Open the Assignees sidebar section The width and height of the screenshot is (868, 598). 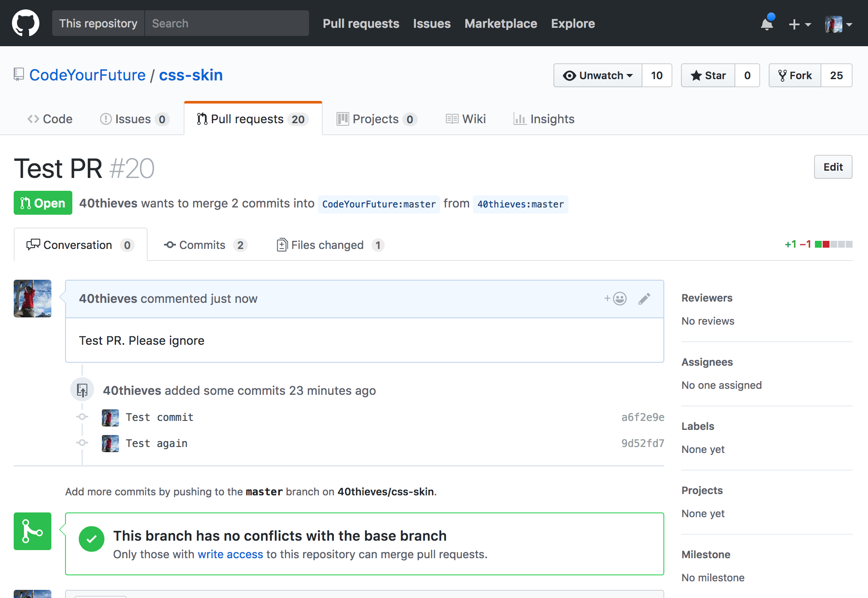pos(707,362)
